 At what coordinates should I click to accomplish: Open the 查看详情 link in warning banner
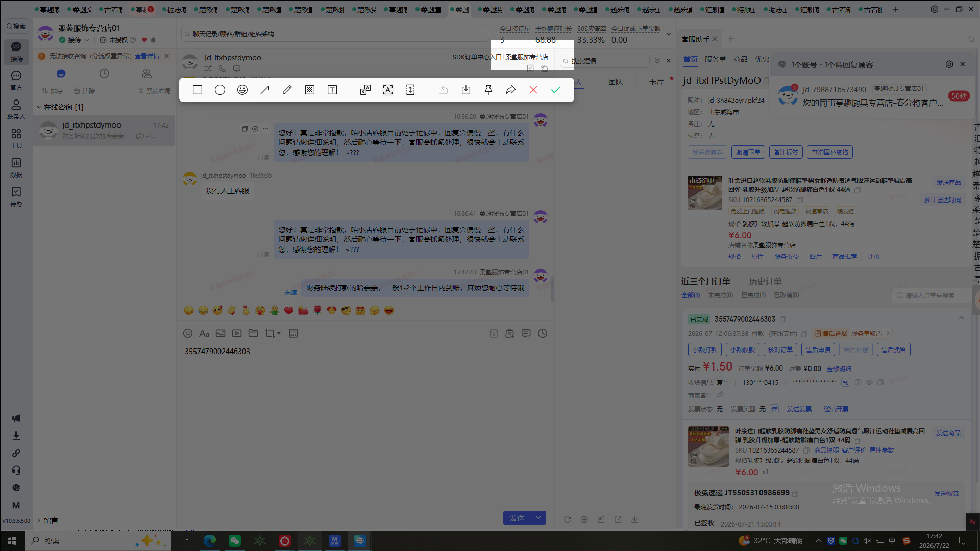(x=147, y=56)
